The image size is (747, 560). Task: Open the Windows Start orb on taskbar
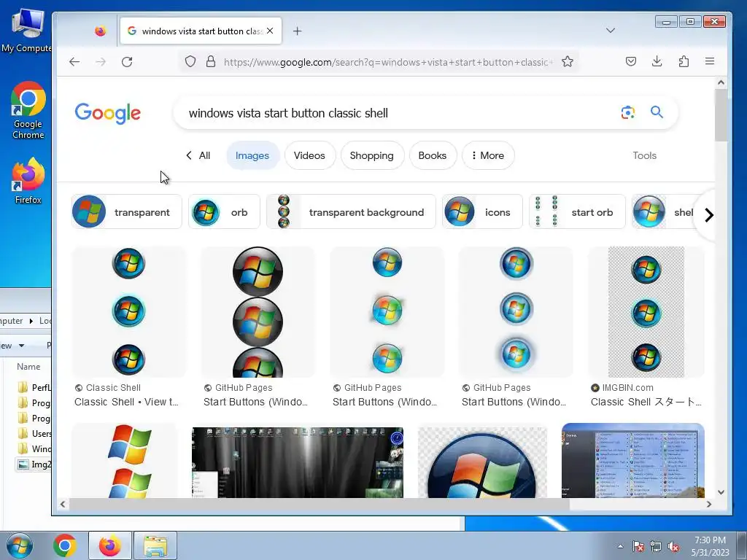19,545
